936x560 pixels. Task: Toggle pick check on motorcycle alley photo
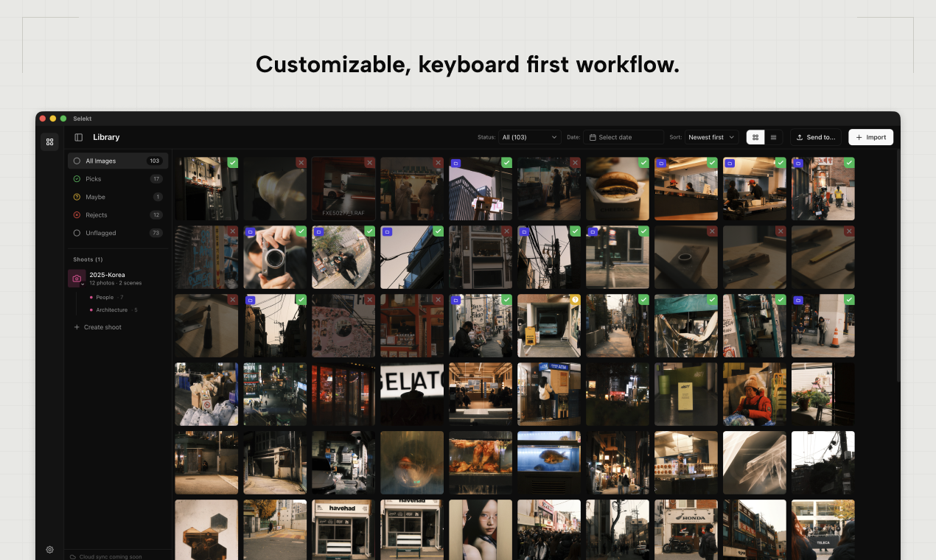tap(849, 163)
